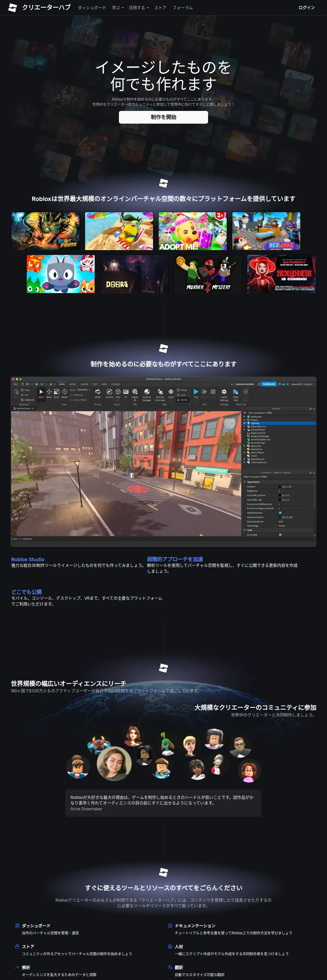The image size is (327, 980).
Task: Open the Blox Fruits game thumbnail
Action: click(x=46, y=231)
